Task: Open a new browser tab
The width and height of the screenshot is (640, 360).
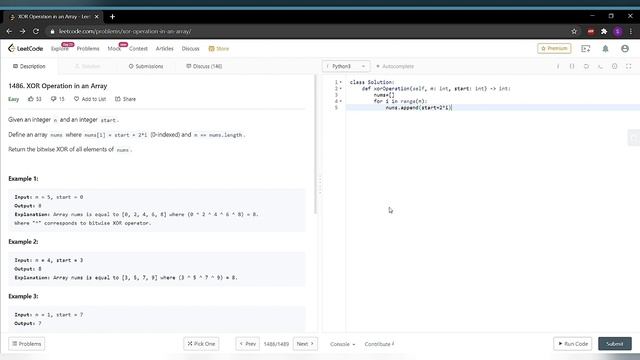Action: [112, 17]
